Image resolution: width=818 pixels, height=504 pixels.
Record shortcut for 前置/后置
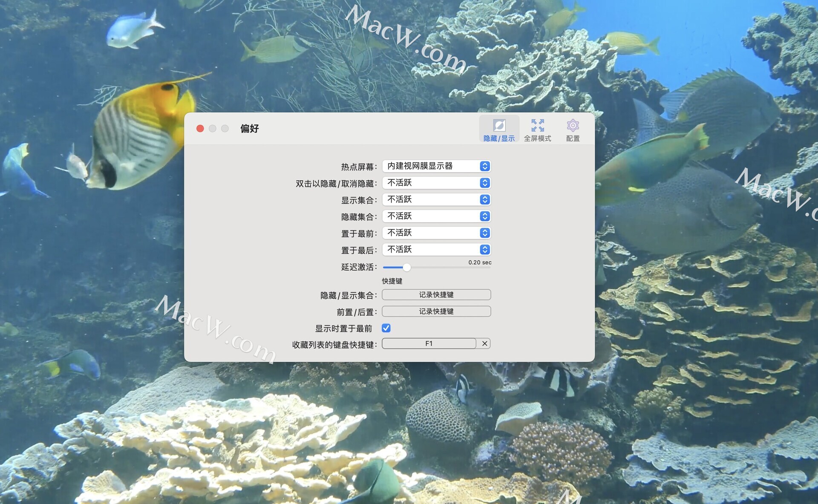[x=436, y=311]
